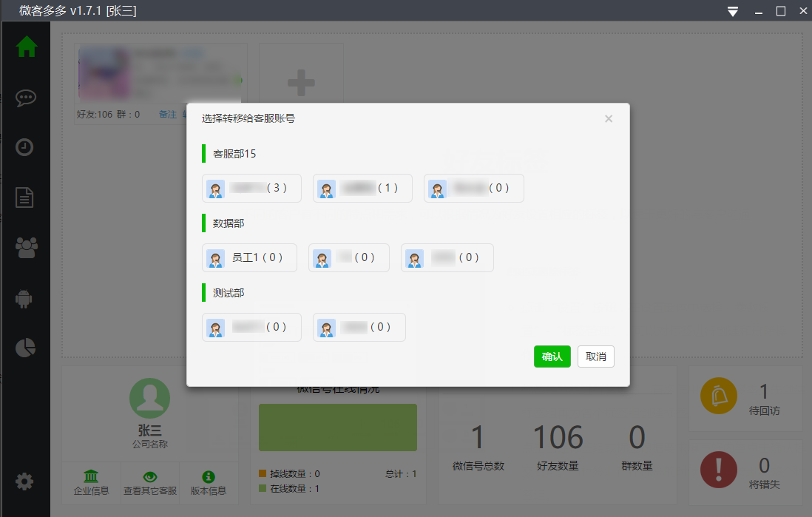Click the 群数量 value 0
Image resolution: width=812 pixels, height=517 pixels.
tap(637, 437)
